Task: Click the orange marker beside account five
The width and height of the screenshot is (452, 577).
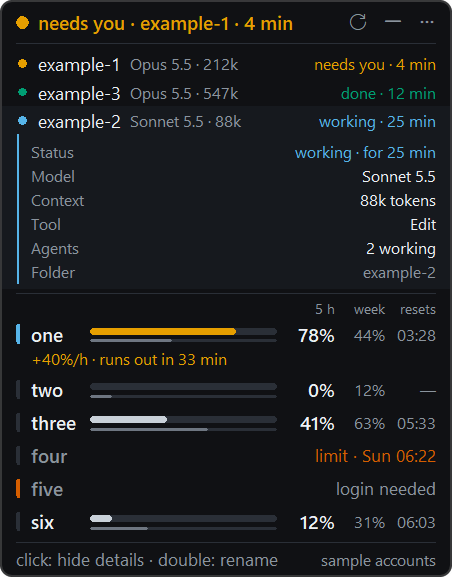Action: (x=18, y=489)
